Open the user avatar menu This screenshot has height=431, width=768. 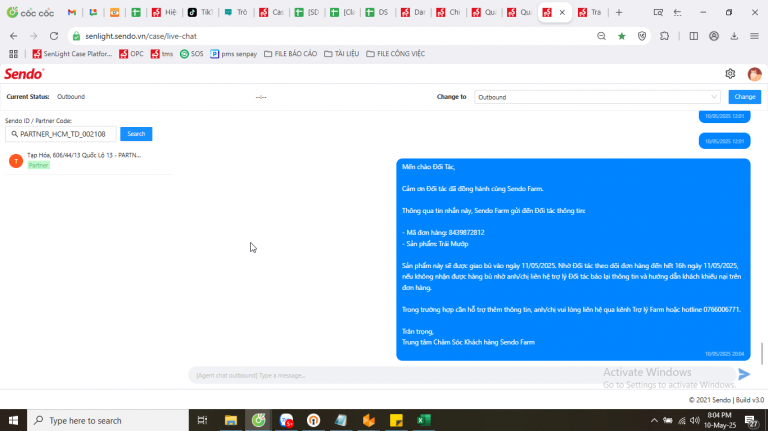[x=754, y=74]
